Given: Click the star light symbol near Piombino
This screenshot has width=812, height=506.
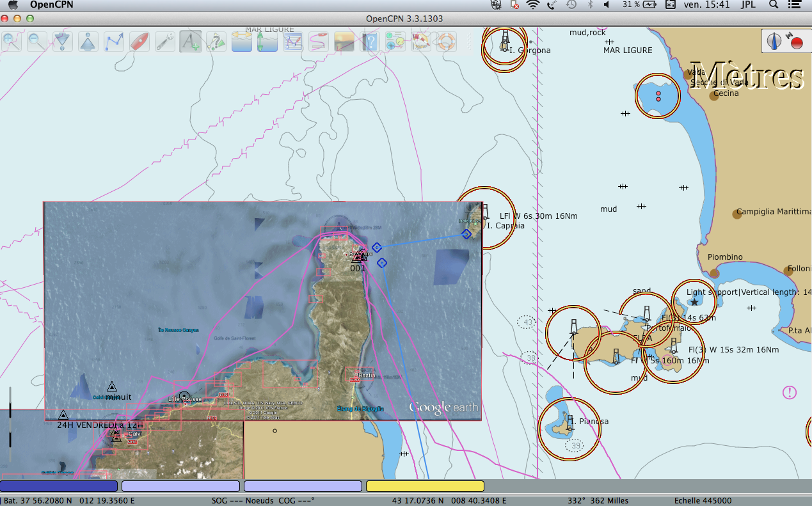Looking at the screenshot, I should point(694,301).
